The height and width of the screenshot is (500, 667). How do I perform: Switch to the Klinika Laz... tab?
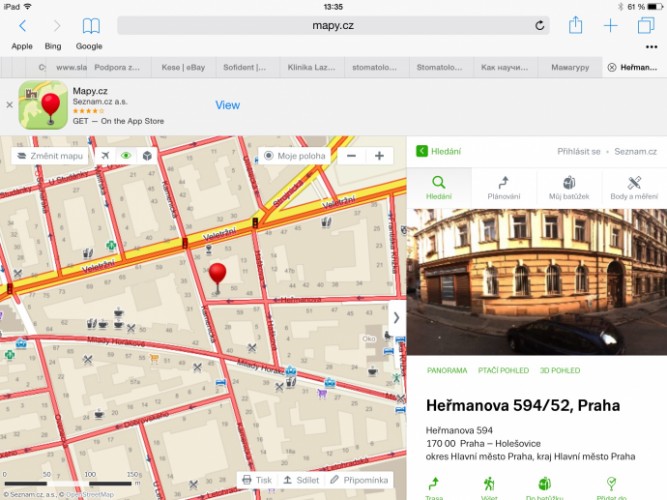tap(311, 67)
